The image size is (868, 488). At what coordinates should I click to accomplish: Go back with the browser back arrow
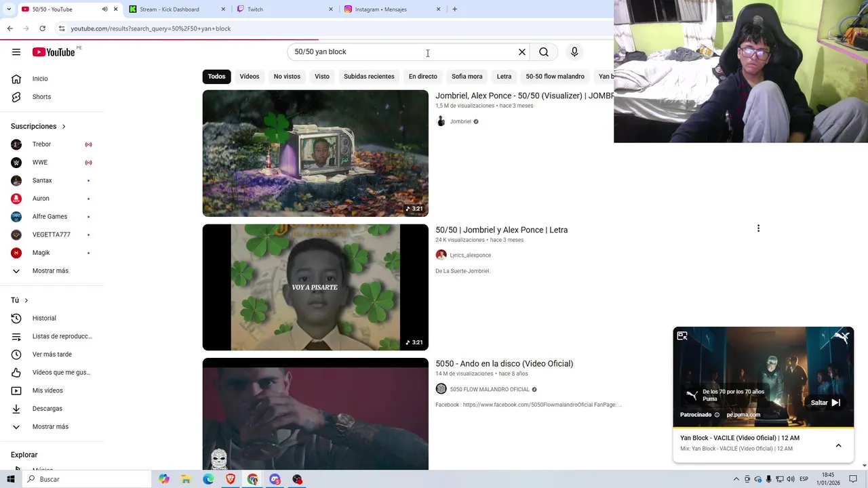9,28
